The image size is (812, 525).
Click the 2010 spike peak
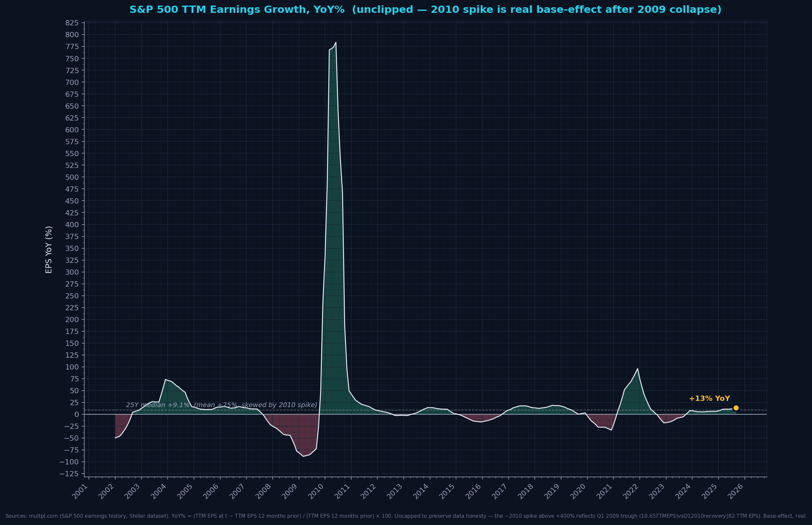[x=336, y=42]
